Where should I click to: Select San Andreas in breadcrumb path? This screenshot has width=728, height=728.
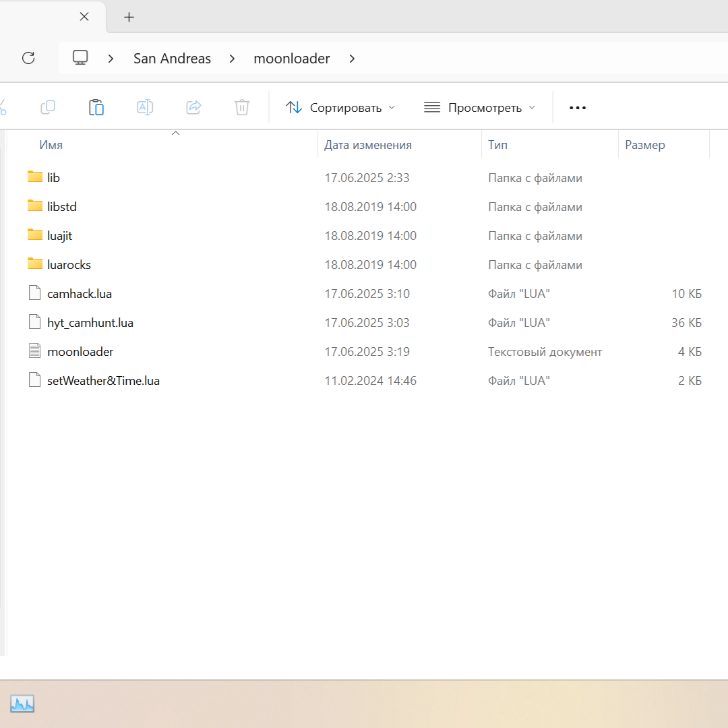tap(172, 59)
